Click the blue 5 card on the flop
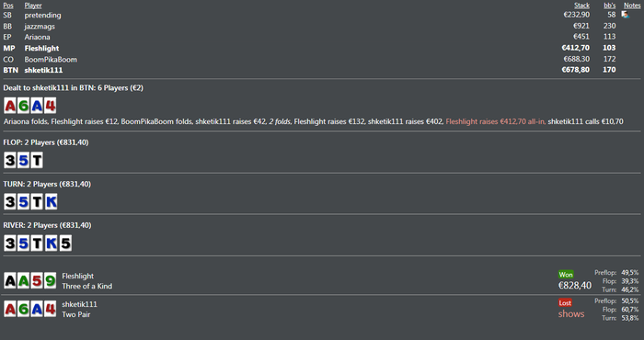The height and width of the screenshot is (340, 644). tap(23, 160)
